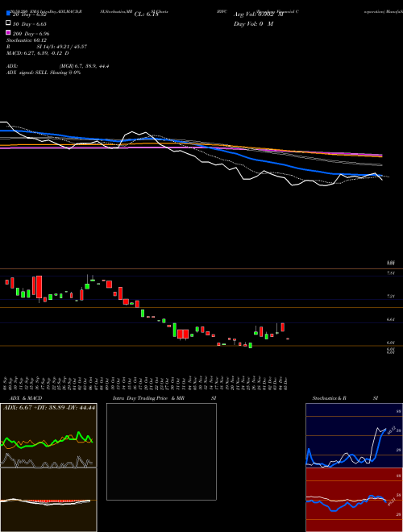This screenshot has width=403, height=532.
Task: Click the 'Stochastics & RSI' panel title
Action: (345, 398)
